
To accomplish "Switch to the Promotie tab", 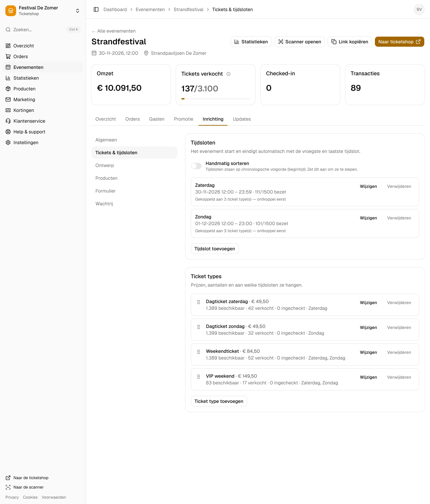I will tap(183, 119).
